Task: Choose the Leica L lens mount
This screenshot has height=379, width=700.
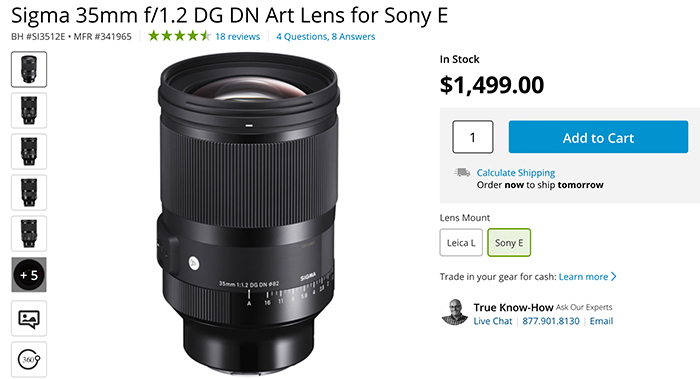Action: tap(461, 242)
